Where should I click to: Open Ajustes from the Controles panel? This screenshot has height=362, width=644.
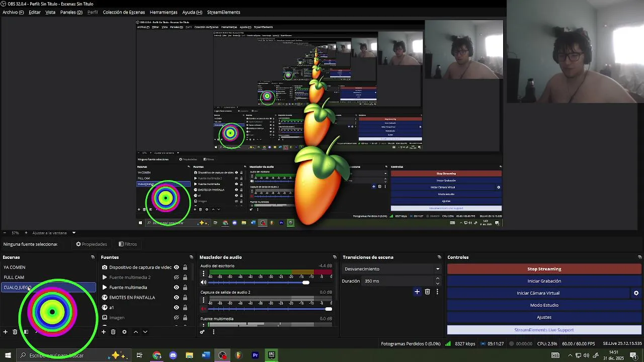tap(544, 317)
